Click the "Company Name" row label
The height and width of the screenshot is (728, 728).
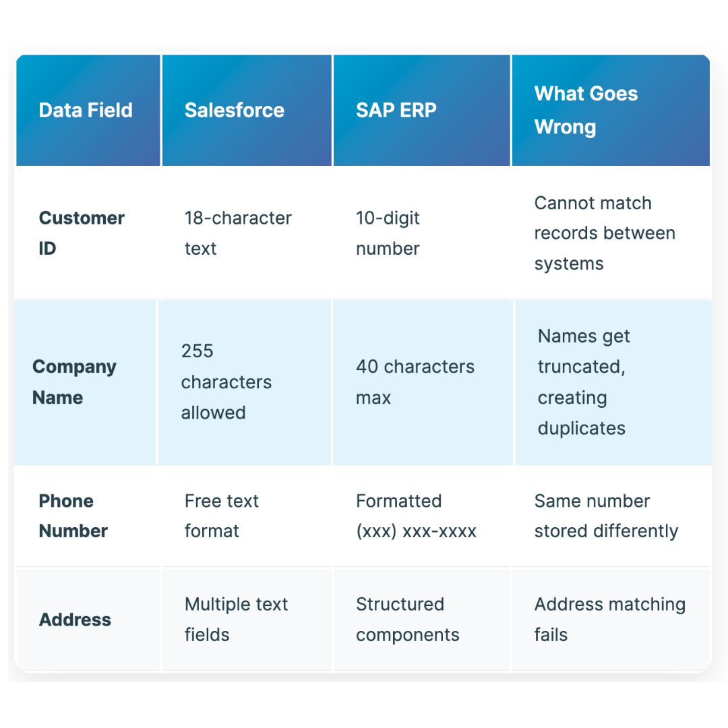click(74, 382)
